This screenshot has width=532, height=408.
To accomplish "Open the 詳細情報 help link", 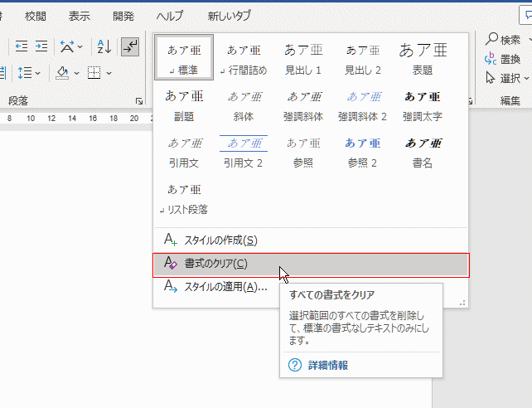I will (x=328, y=365).
